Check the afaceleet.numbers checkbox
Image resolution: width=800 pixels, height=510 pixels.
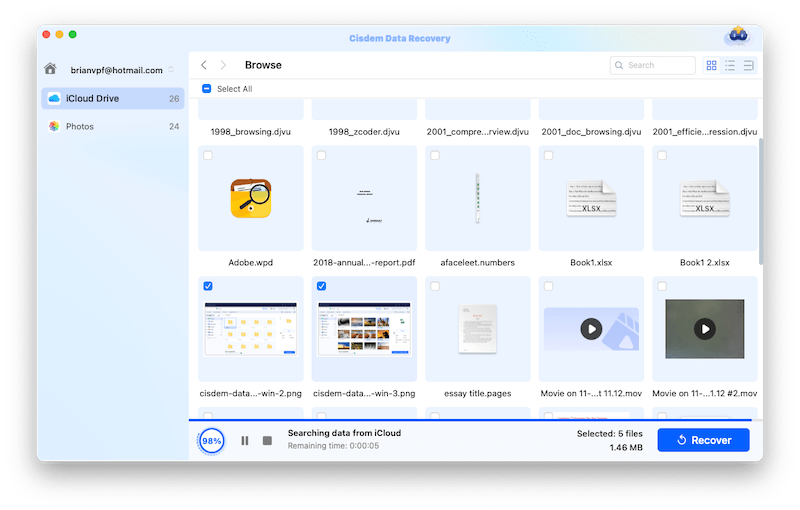click(x=435, y=155)
